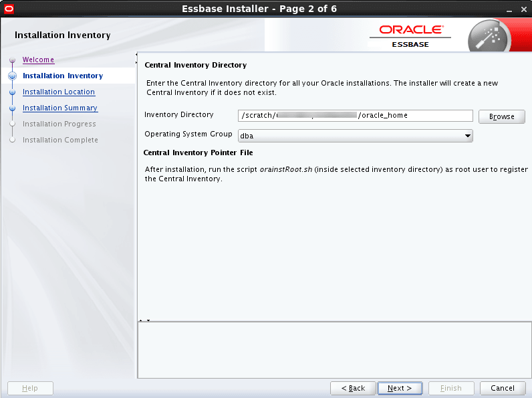Click the Oracle Essbase logo
The width and height of the screenshot is (532, 398).
click(x=410, y=36)
